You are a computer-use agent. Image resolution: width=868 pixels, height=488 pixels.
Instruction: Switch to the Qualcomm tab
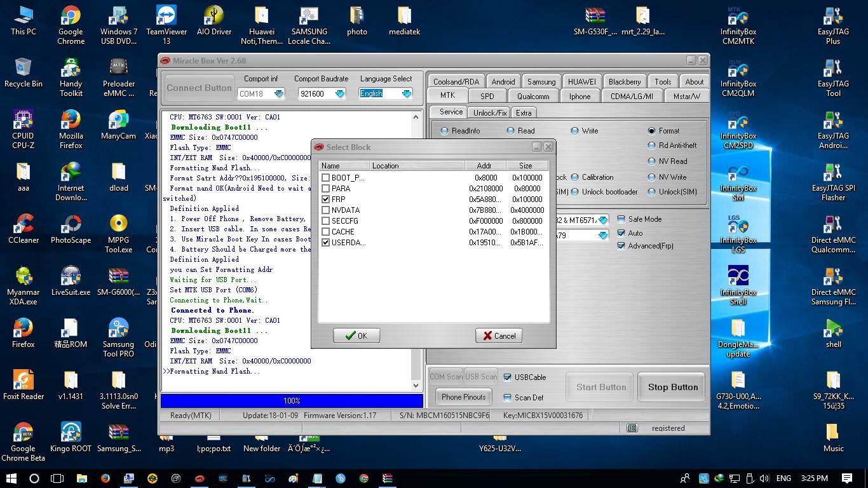coord(532,97)
